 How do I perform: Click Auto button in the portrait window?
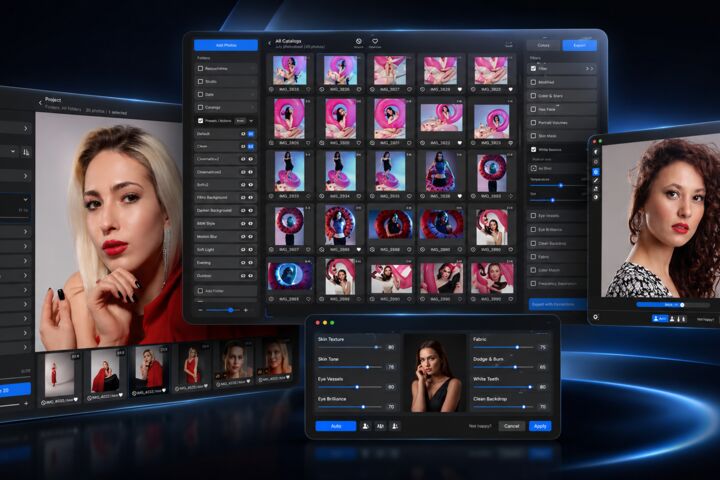[x=660, y=318]
